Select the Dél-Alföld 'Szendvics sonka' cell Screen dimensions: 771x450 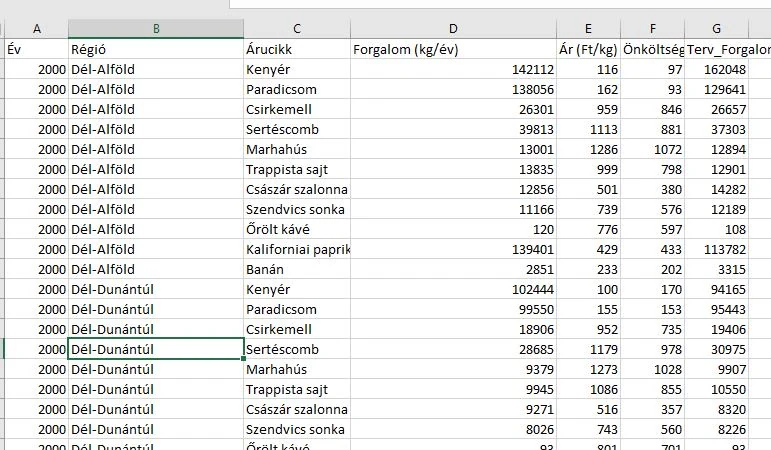tap(297, 210)
